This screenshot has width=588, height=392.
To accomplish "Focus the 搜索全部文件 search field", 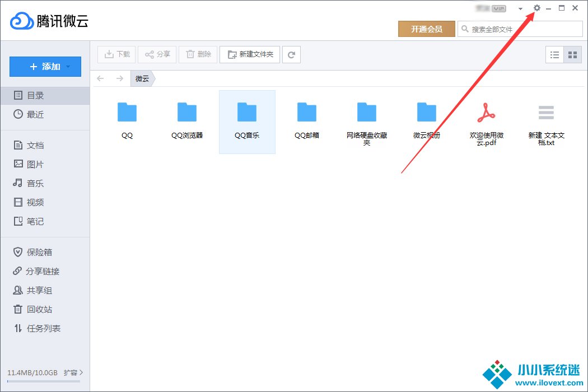I will click(x=524, y=29).
